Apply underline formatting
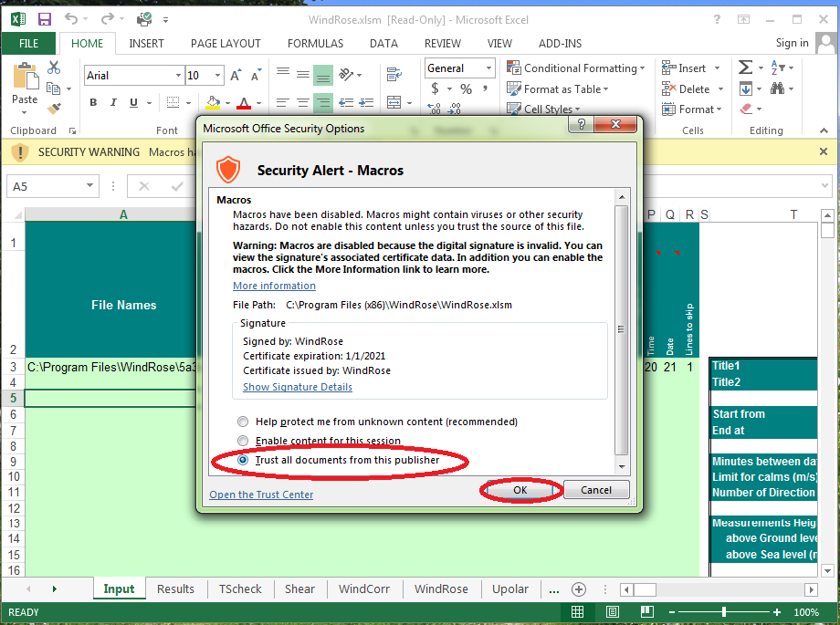 (133, 102)
